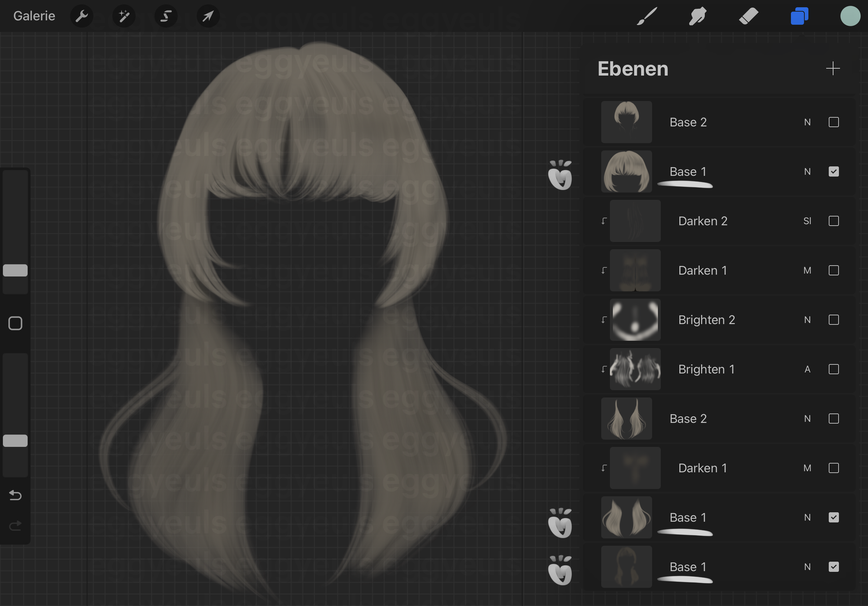868x606 pixels.
Task: Tap the square modify button in sidebar
Action: pos(15,324)
